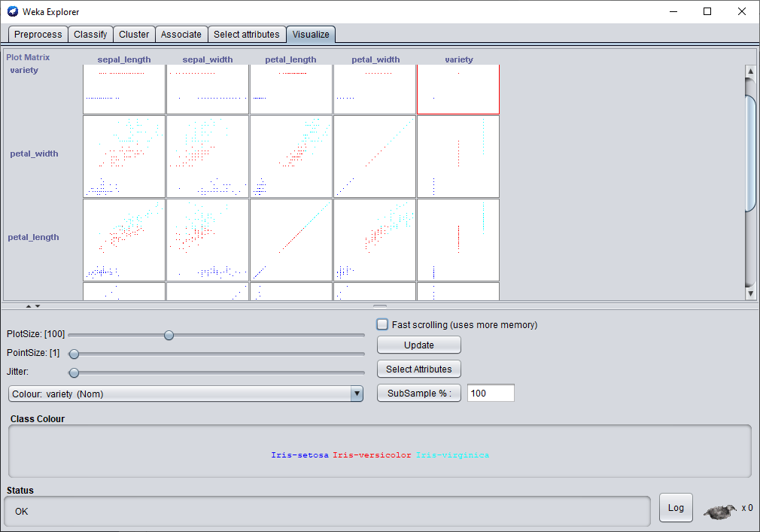Enable Fast scrolling checkbox

point(383,324)
